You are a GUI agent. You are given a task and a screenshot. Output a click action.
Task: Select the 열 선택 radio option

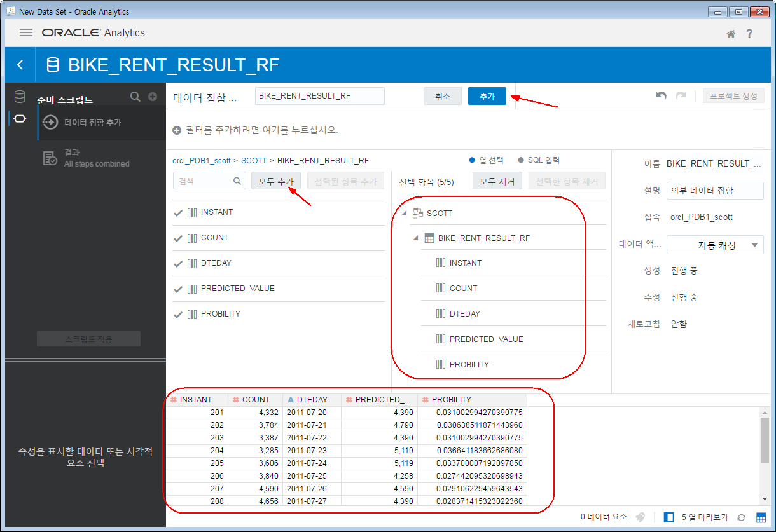coord(472,160)
